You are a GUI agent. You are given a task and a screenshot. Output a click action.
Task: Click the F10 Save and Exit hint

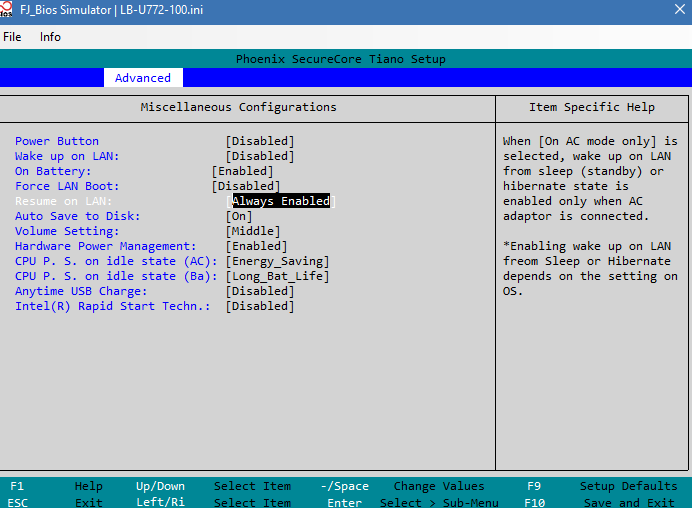tap(599, 503)
